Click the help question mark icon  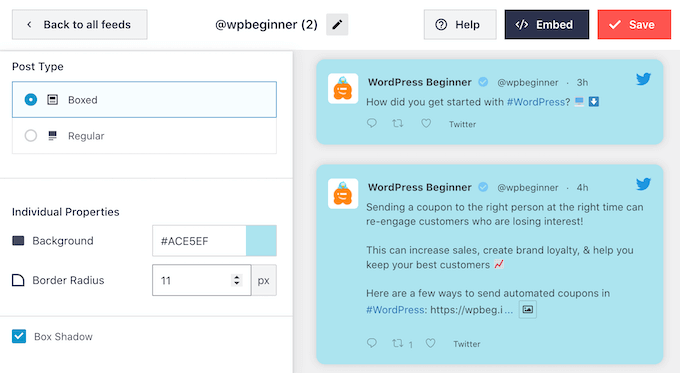[x=441, y=25]
